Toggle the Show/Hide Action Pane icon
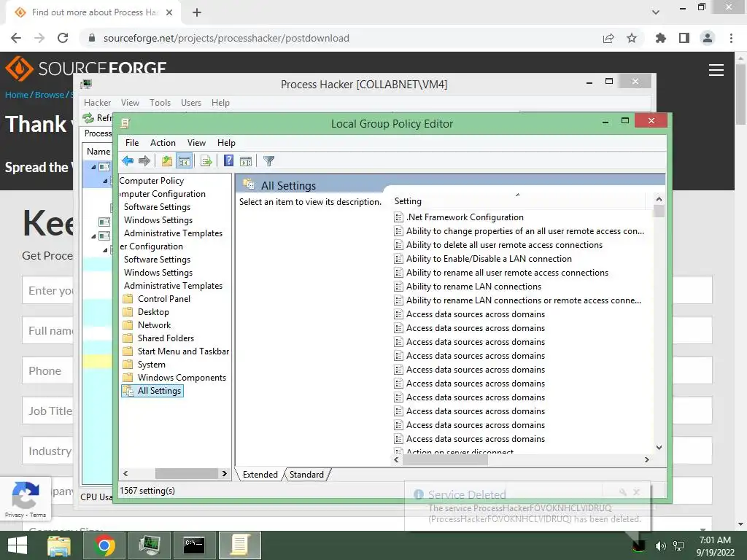The width and height of the screenshot is (747, 560). [x=246, y=161]
